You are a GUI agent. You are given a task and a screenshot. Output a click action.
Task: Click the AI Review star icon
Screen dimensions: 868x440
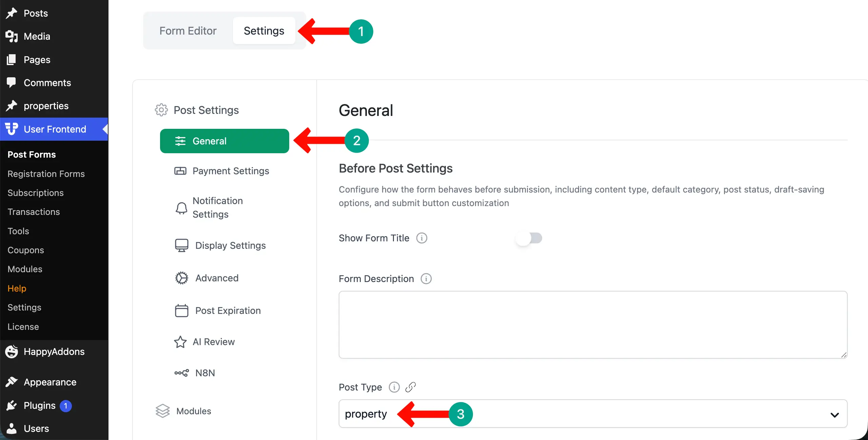(x=180, y=342)
